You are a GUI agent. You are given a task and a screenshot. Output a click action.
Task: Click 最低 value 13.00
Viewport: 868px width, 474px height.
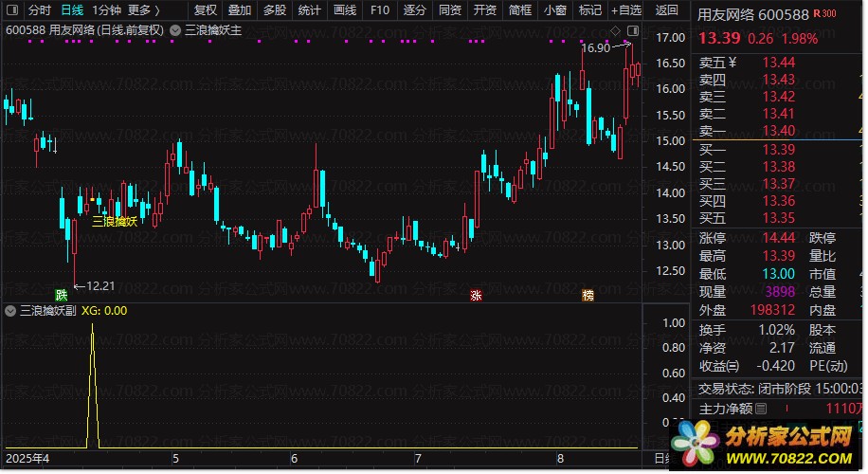click(778, 274)
